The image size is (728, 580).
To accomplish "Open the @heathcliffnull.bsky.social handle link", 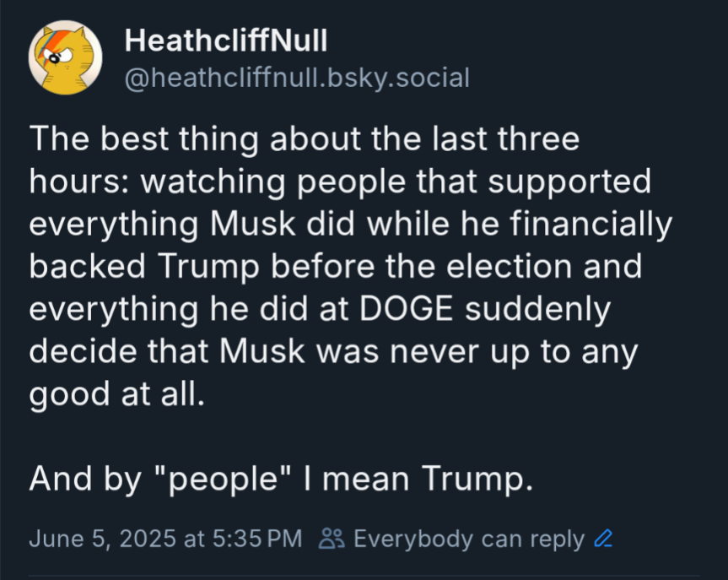I will click(296, 78).
